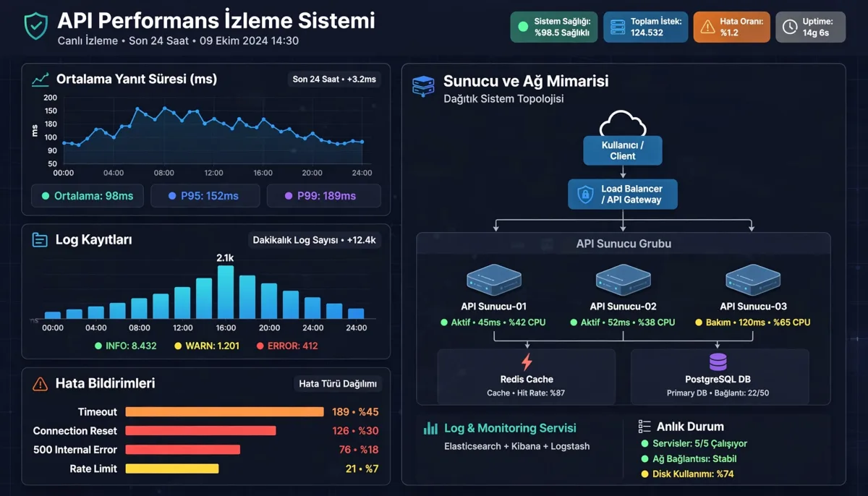Click the server stack icon in Toplam İstek

pos(617,27)
